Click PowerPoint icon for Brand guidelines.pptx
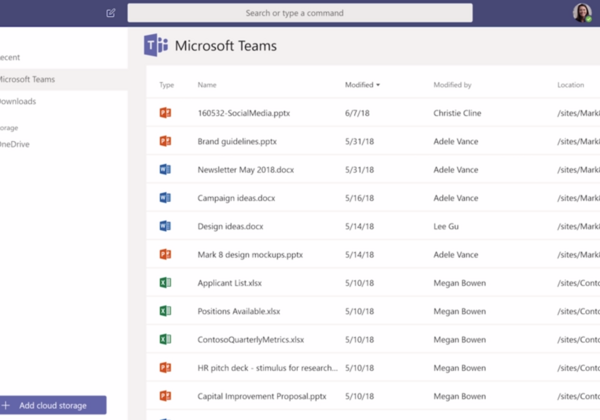The width and height of the screenshot is (600, 420). (x=166, y=141)
